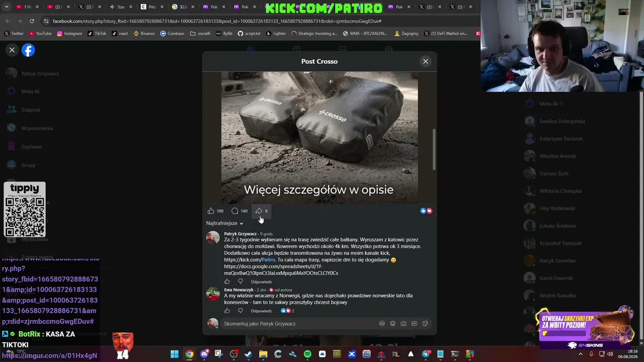
Task: Reload the page in the browser
Action: (32, 21)
